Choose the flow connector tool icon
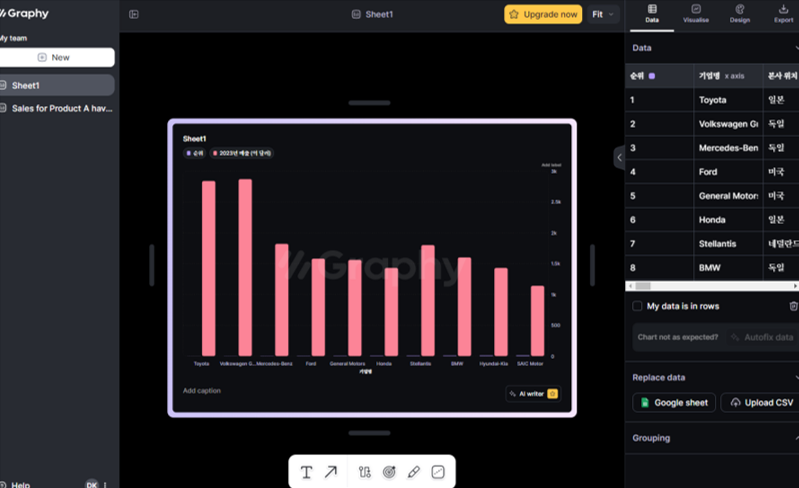 point(364,472)
